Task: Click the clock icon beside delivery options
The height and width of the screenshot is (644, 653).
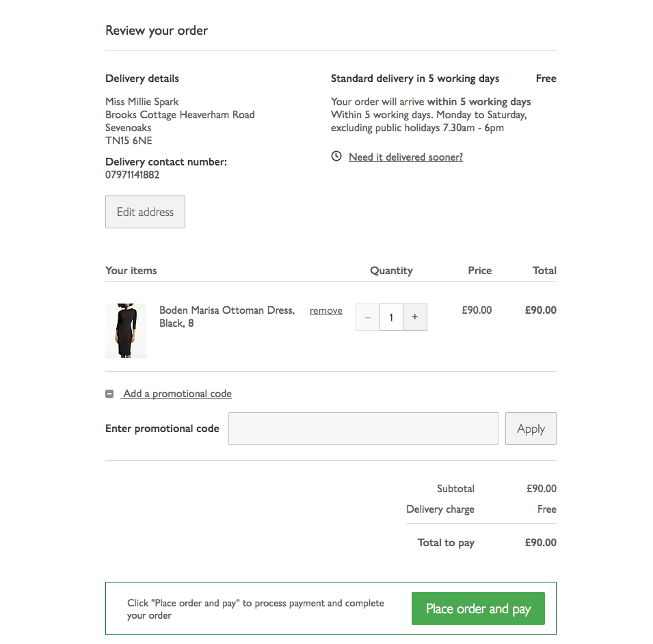Action: (x=336, y=157)
